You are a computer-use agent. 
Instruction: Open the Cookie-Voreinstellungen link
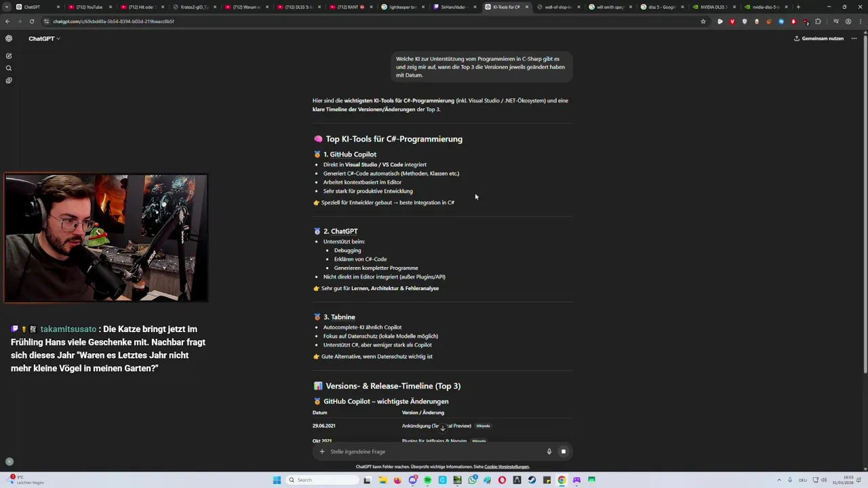point(507,466)
